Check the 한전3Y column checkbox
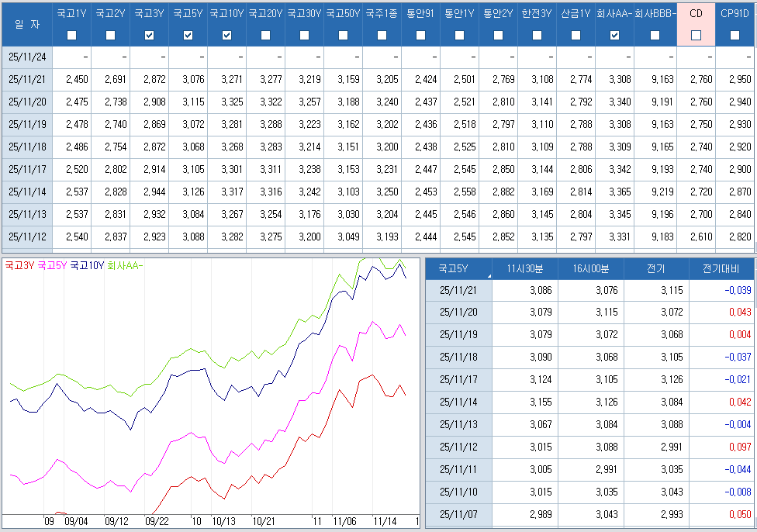Image resolution: width=757 pixels, height=532 pixels. pos(538,35)
